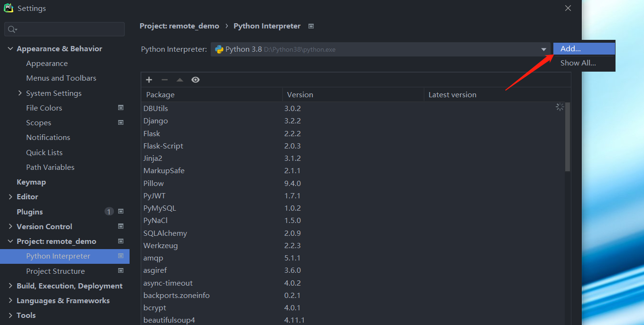Screen dimensions: 644x325
Task: Click the upgrade package arrow icon
Action: click(180, 80)
